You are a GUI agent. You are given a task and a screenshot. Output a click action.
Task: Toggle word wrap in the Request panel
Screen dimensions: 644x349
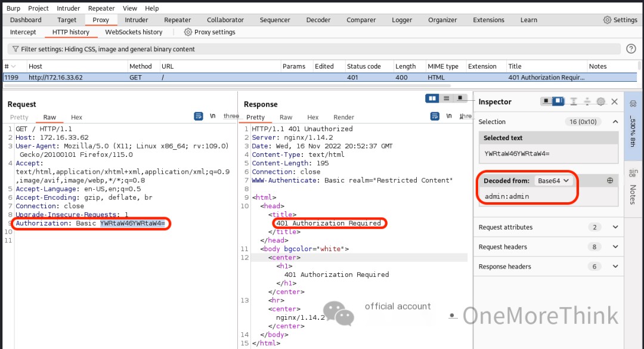pos(199,116)
